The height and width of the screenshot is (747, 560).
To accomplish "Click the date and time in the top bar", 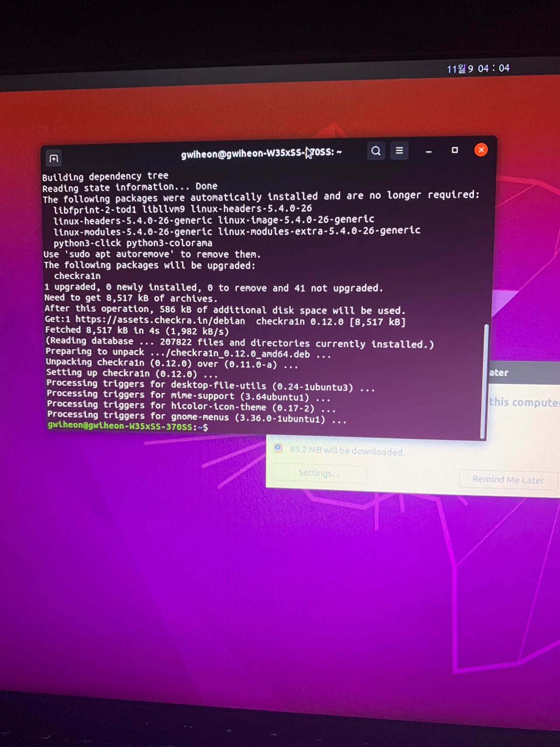I will click(x=478, y=69).
